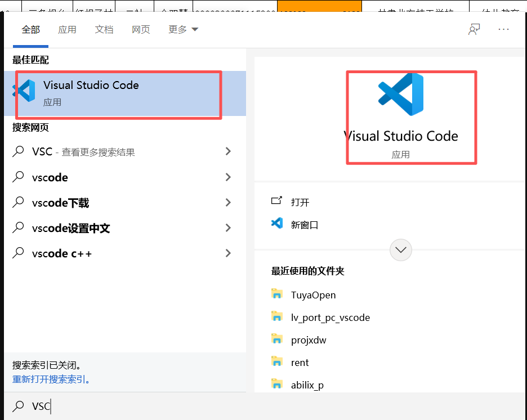Expand the vscode suggestion chevron
527x420 pixels.
click(x=228, y=177)
